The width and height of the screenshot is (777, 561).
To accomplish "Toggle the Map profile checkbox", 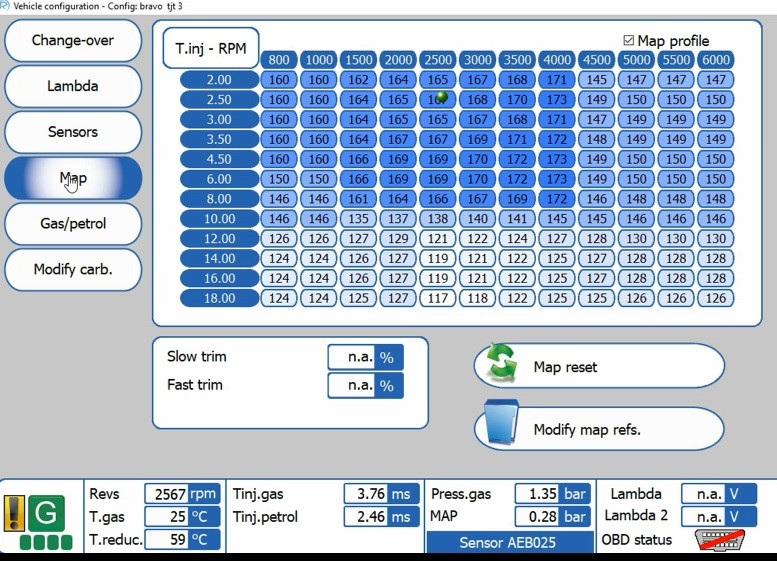I will coord(628,40).
